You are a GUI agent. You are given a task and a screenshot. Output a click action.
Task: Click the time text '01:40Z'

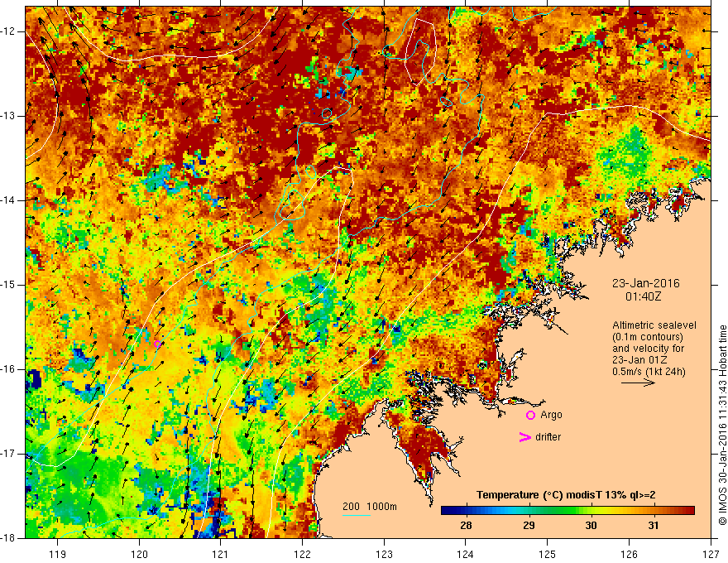pos(643,296)
